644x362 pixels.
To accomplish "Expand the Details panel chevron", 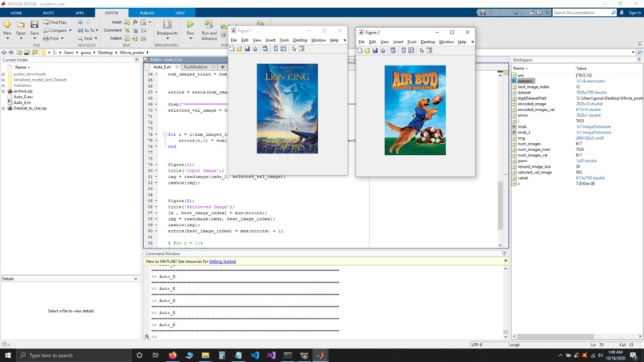I will [136, 279].
